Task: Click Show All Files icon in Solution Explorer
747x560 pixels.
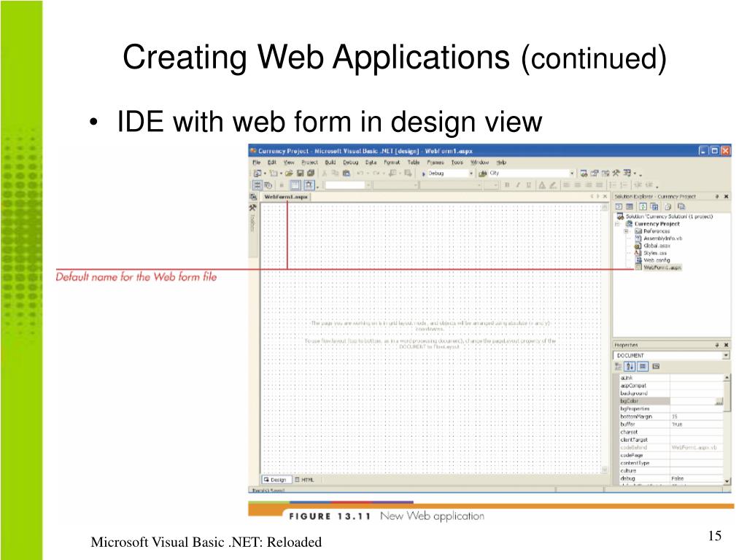Action: pos(668,206)
